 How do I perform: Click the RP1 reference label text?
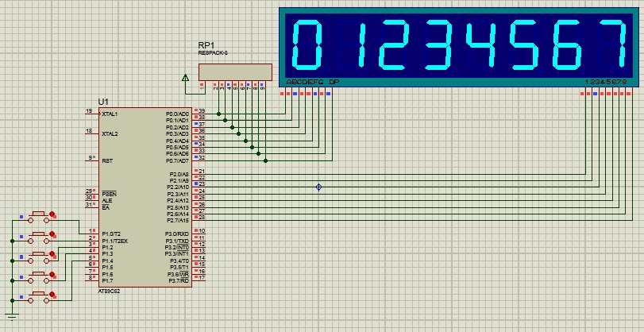(205, 45)
